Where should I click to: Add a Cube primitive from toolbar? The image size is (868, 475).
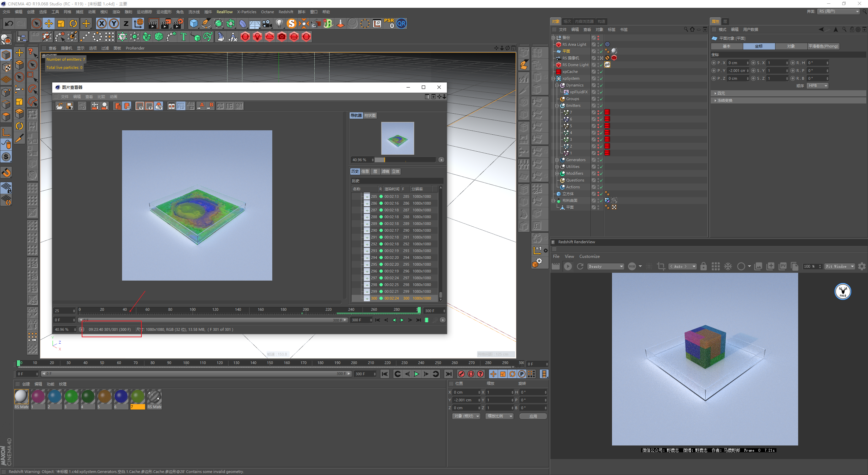194,23
